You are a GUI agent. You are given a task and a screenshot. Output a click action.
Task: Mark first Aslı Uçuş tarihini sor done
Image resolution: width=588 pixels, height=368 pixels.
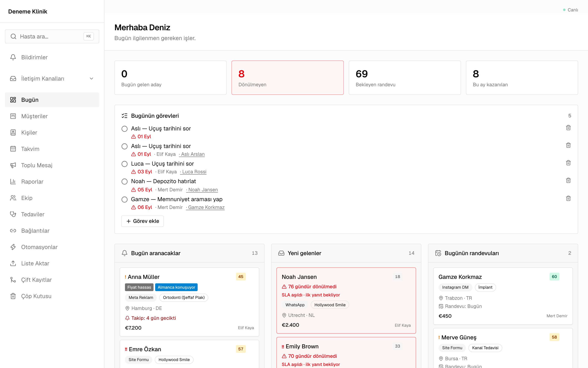[x=124, y=129]
